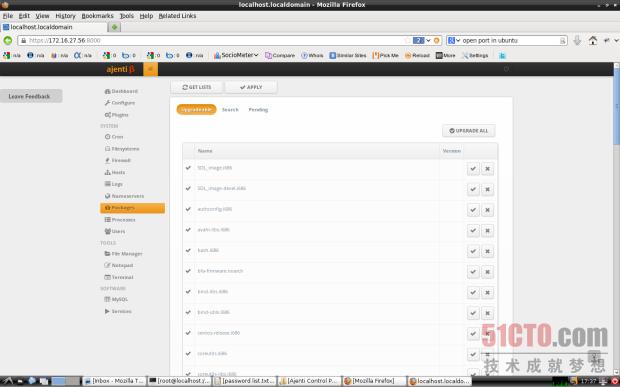Open Configure with the wrench icon
The image size is (620, 387).
coord(120,103)
